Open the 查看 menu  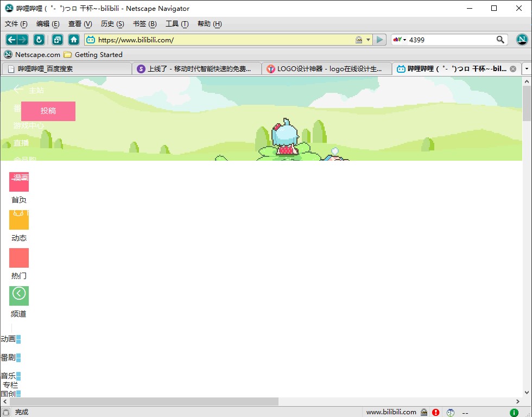80,24
